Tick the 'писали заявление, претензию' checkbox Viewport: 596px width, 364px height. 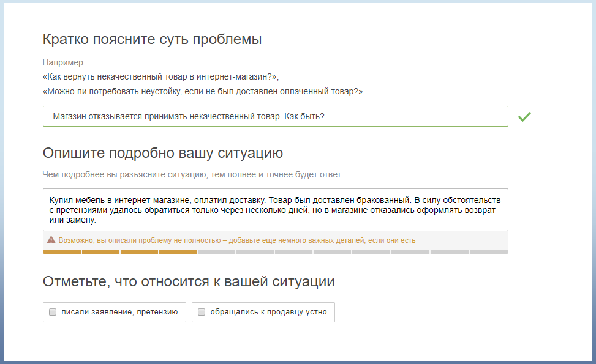click(53, 312)
